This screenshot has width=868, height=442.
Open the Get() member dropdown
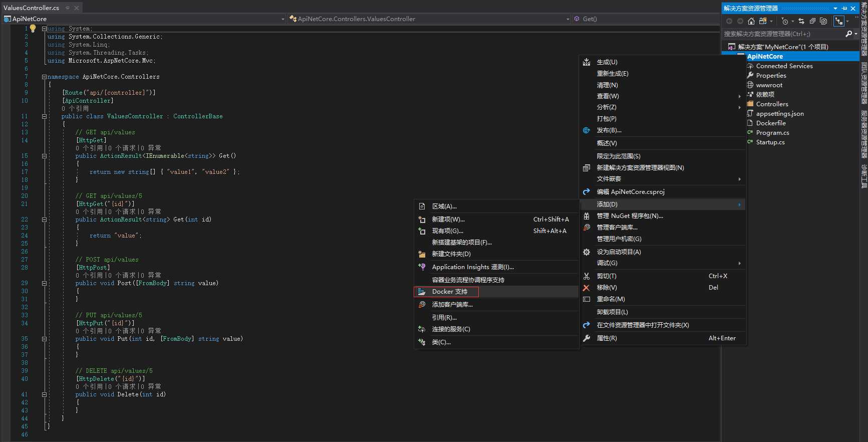click(646, 19)
